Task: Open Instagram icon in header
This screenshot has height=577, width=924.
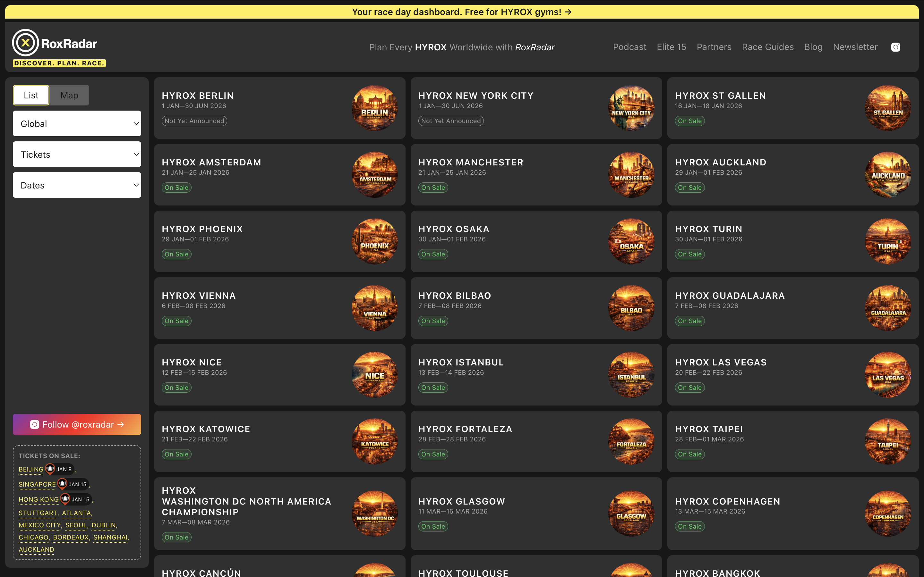Action: tap(895, 47)
